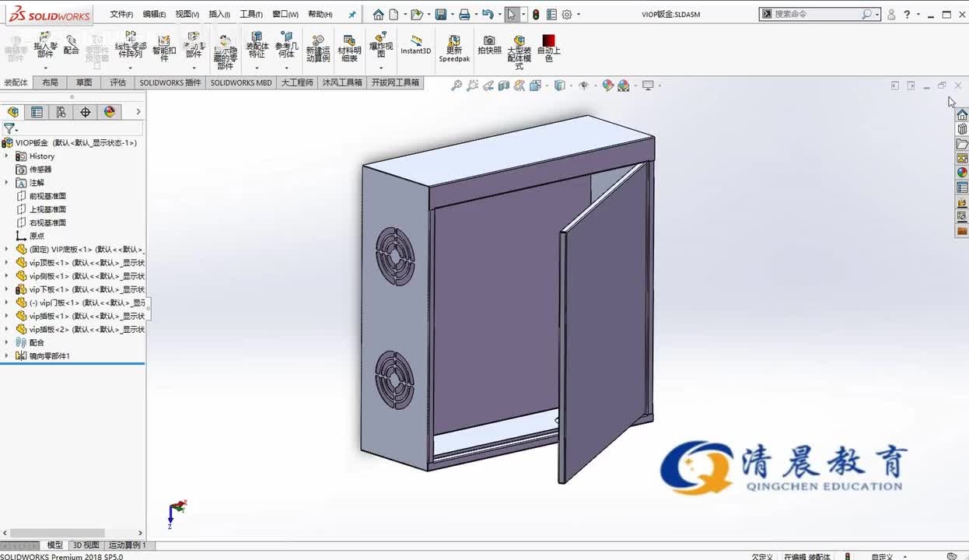The height and width of the screenshot is (560, 969).
Task: Click the Zoom to Fit magnifier icon
Action: point(457,86)
